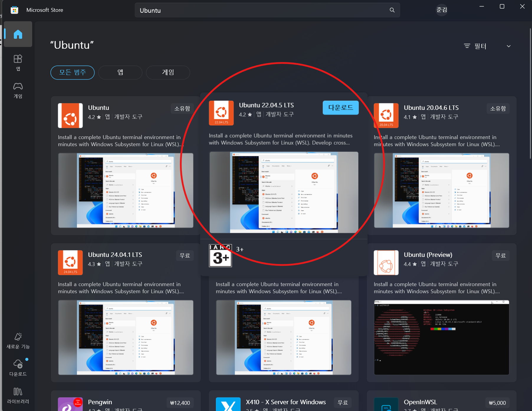
Task: Click the search magnifier icon
Action: [x=392, y=10]
